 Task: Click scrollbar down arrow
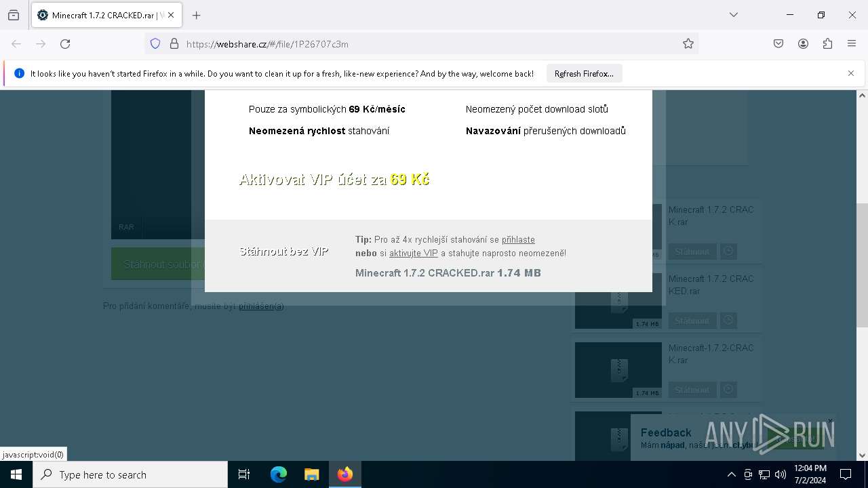point(863,455)
